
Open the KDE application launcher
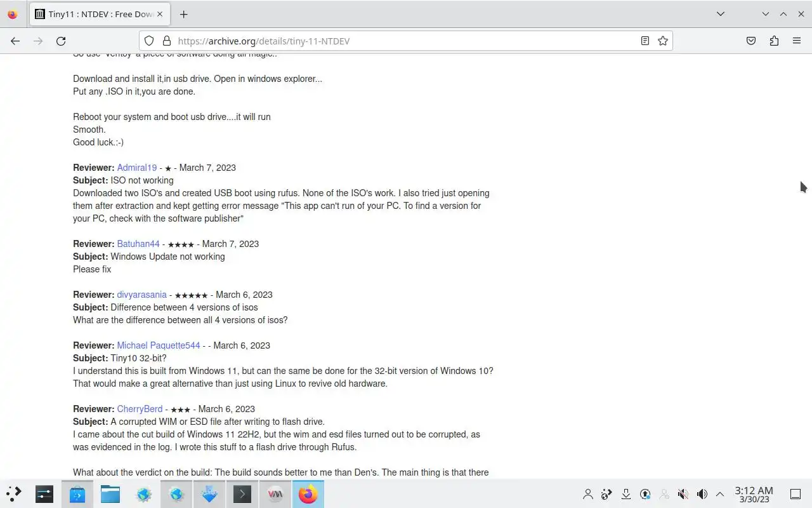pyautogui.click(x=13, y=493)
